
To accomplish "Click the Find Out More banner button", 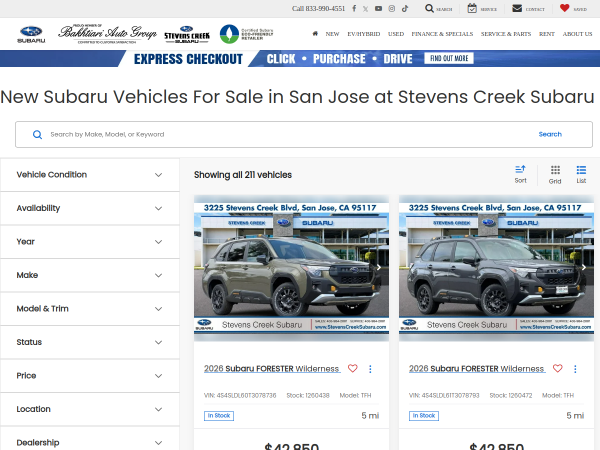I will click(x=449, y=58).
